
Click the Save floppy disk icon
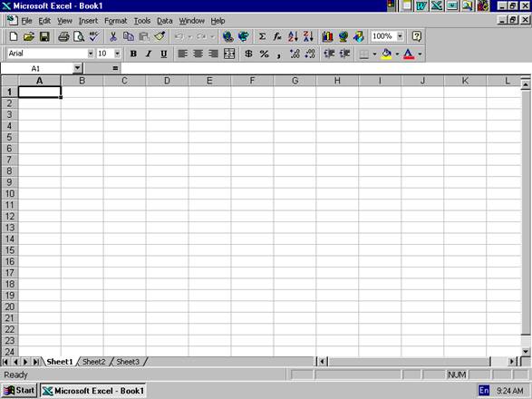tap(44, 36)
